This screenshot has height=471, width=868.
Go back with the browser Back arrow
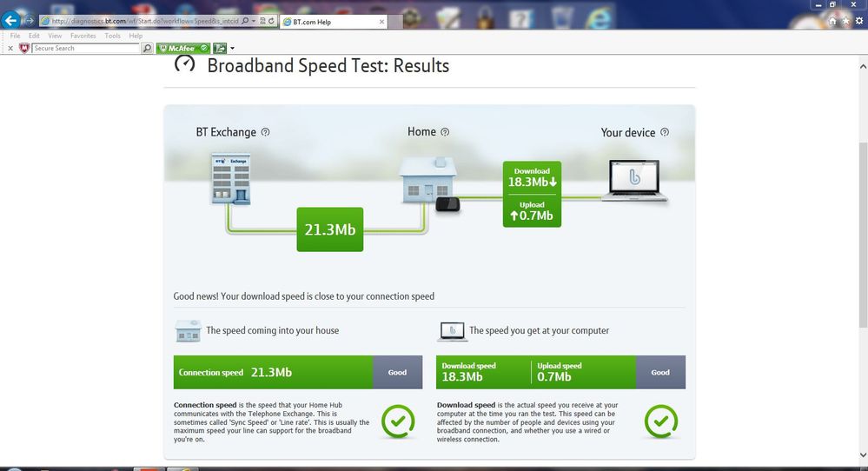point(10,21)
